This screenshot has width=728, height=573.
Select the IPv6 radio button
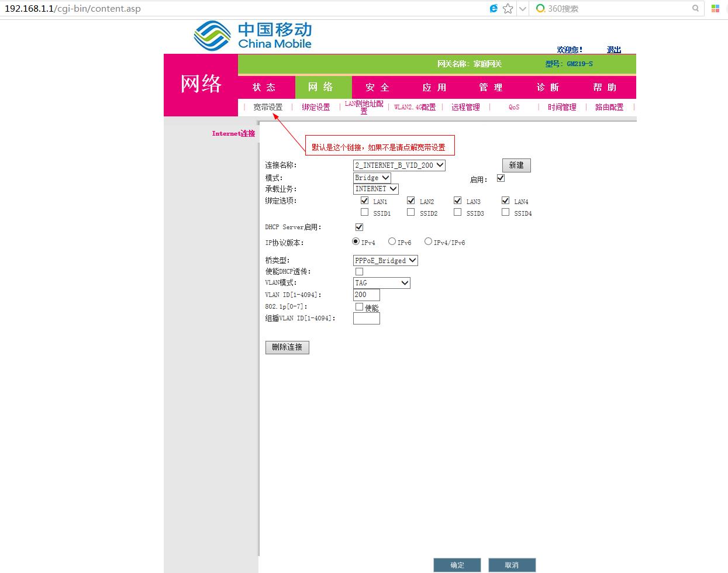[x=391, y=240]
